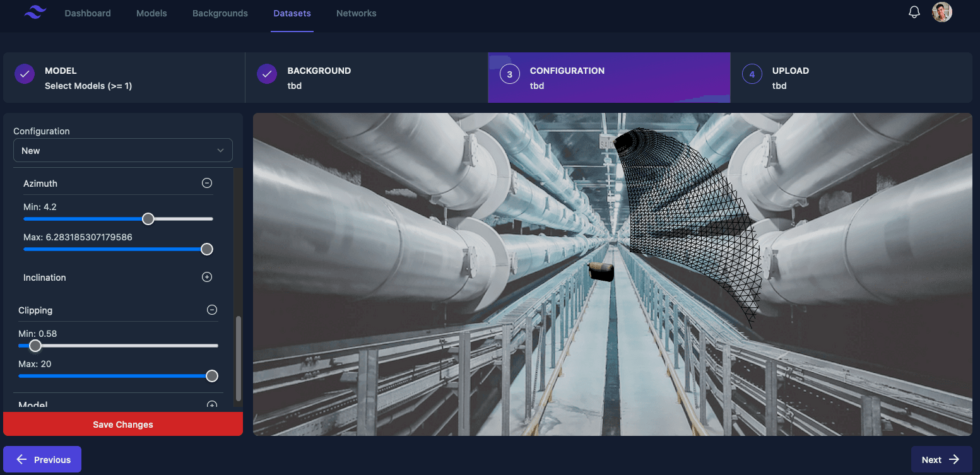980x475 pixels.
Task: Click the Configuration step number 3 circle
Action: click(509, 74)
